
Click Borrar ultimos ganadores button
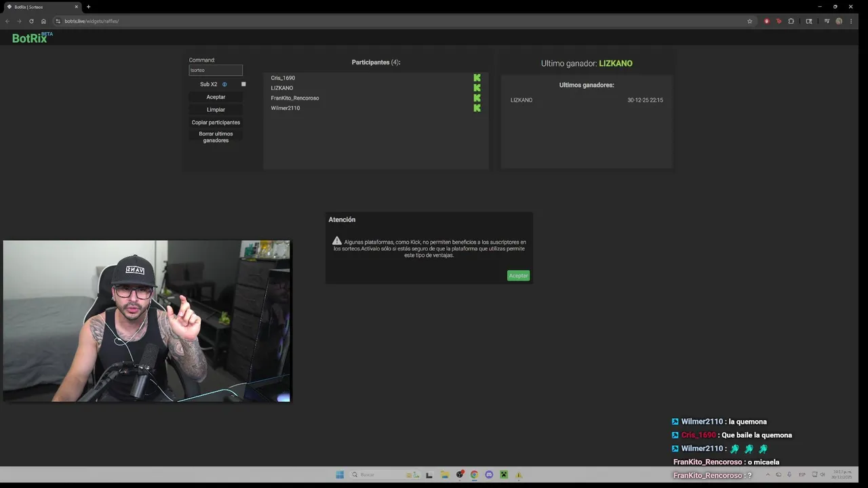tap(216, 137)
